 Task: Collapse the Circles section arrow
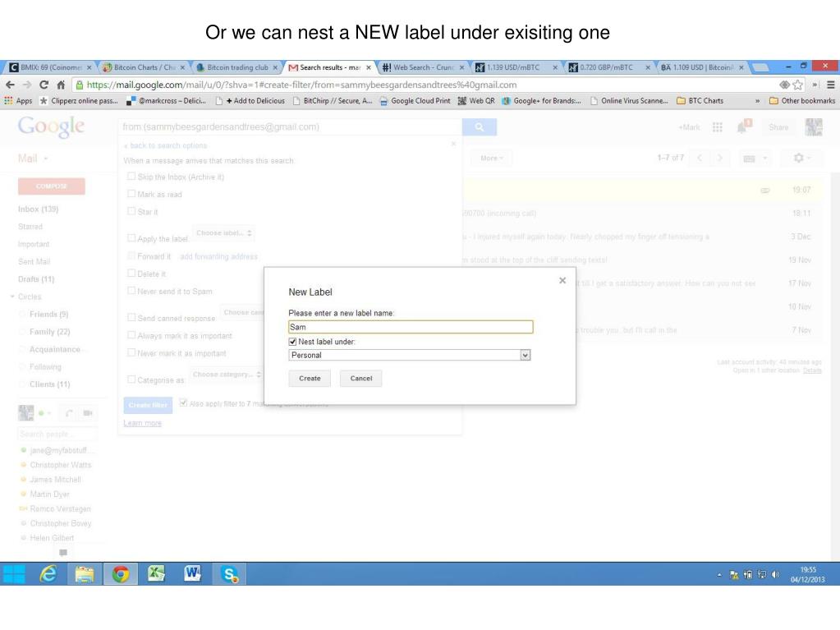click(11, 297)
